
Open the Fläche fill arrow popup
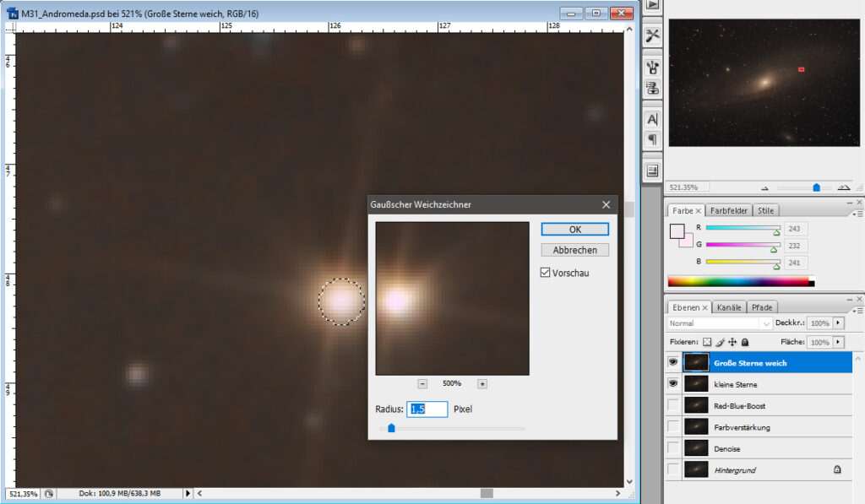pos(839,342)
